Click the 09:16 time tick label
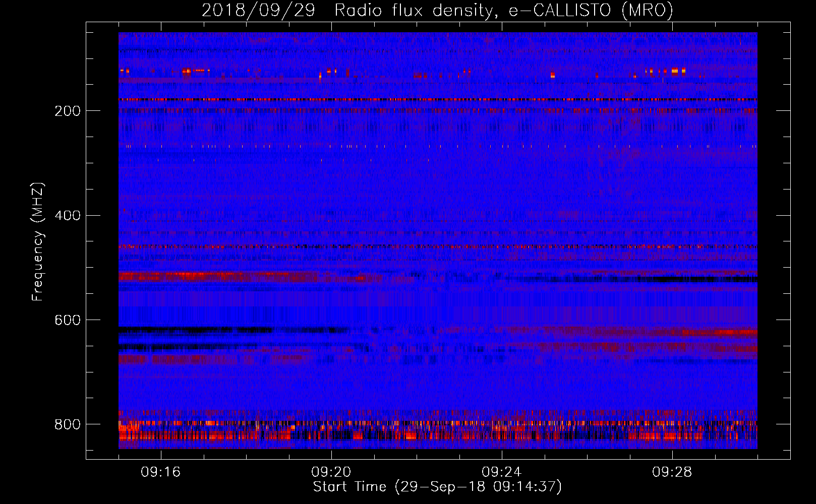The width and height of the screenshot is (816, 504). pyautogui.click(x=161, y=472)
